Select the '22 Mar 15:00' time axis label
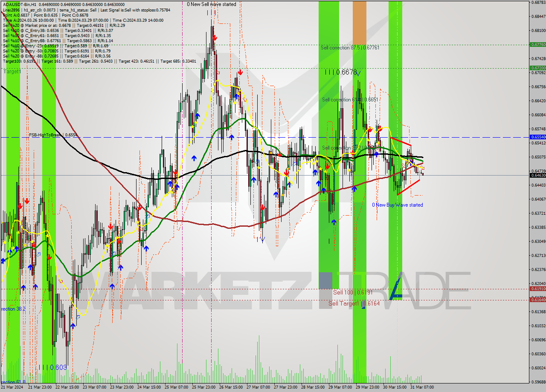Viewport: 546px width, 392px height. (x=67, y=387)
